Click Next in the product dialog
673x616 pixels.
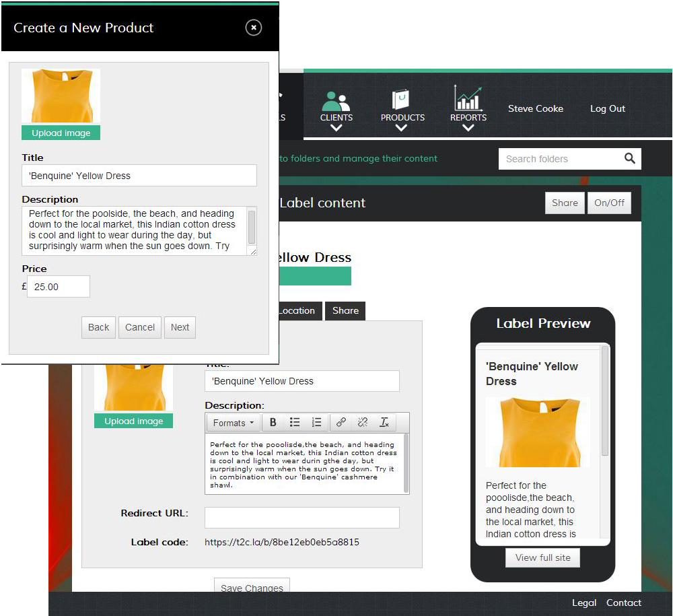coord(180,327)
